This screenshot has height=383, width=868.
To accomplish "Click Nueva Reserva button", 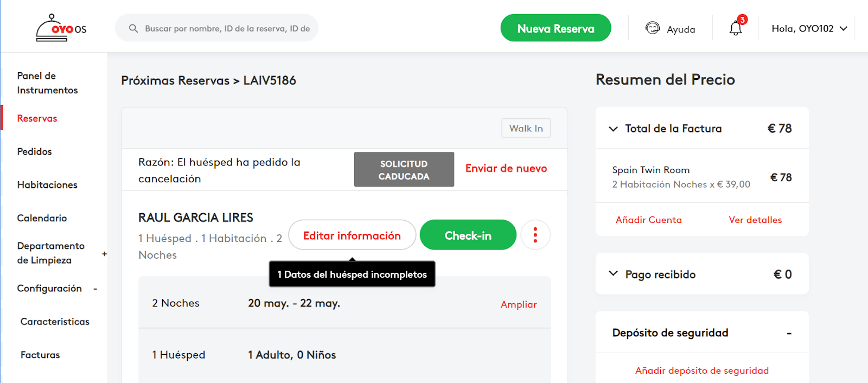I will point(556,28).
